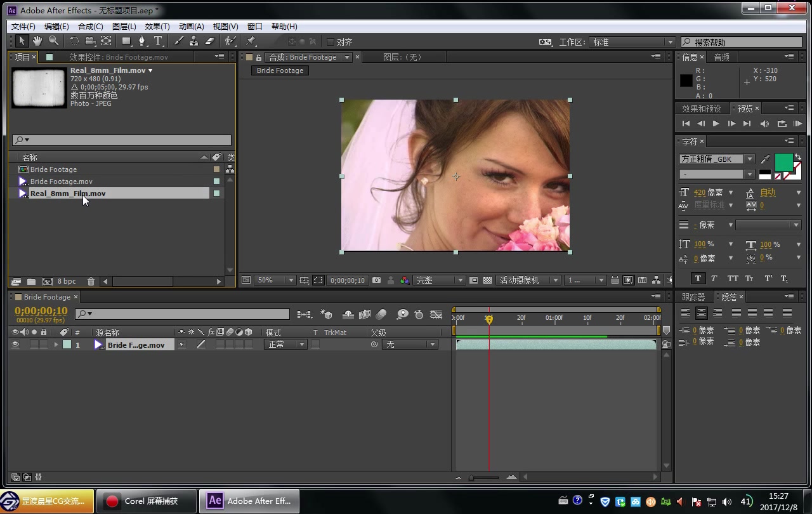The image size is (812, 514).
Task: Select the Rotation tool
Action: point(74,41)
